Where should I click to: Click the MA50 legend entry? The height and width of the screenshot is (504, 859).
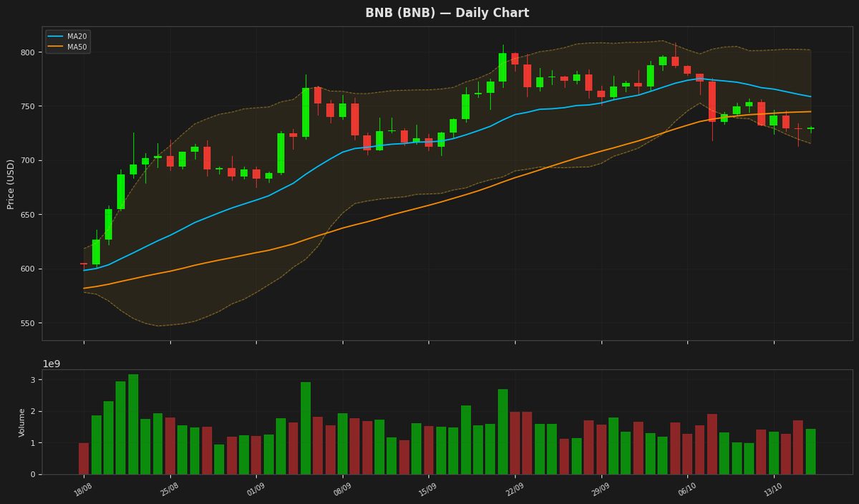[68, 47]
